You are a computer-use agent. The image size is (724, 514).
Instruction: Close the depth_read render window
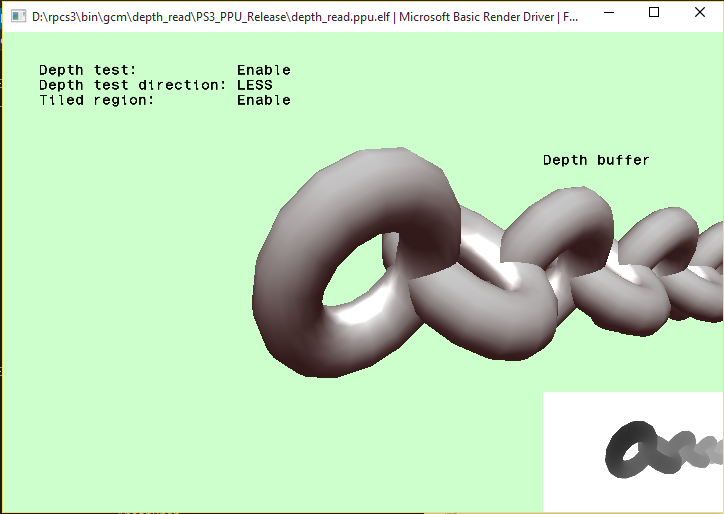[699, 13]
